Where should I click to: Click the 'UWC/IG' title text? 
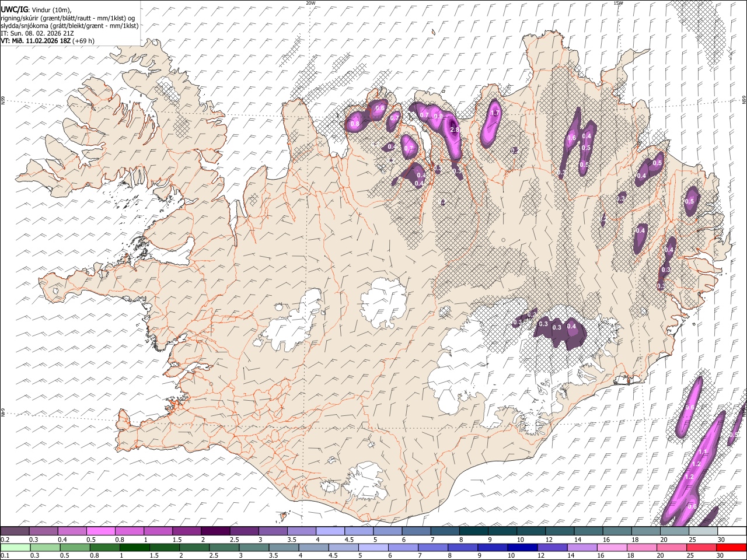click(x=13, y=9)
